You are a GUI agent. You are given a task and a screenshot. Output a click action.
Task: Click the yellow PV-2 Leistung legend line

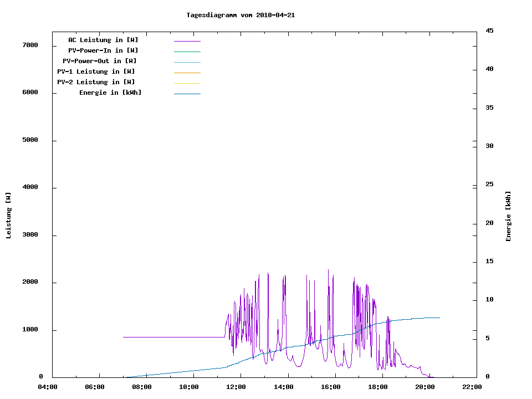point(187,83)
